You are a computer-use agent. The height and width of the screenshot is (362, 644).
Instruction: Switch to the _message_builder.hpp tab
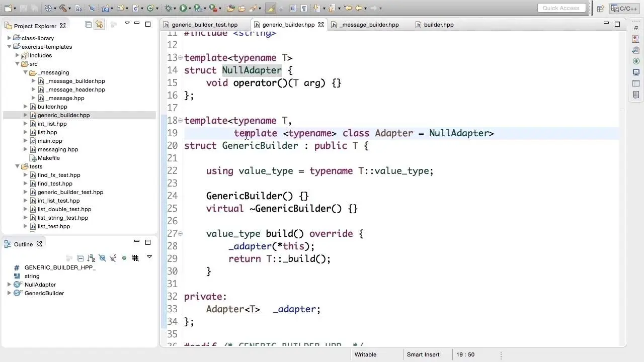[369, 25]
